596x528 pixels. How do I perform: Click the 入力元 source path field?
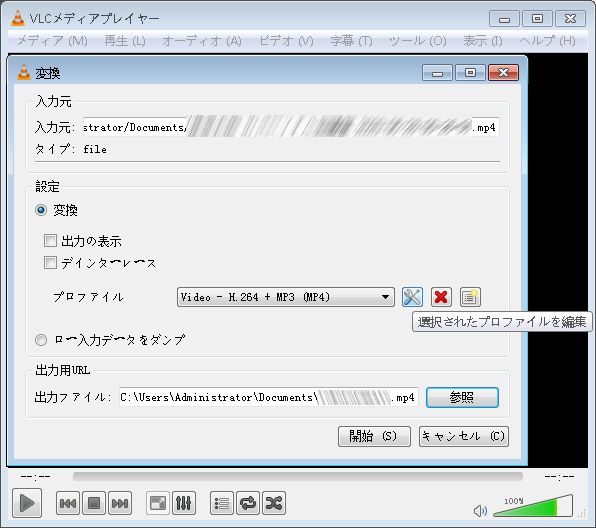click(291, 127)
